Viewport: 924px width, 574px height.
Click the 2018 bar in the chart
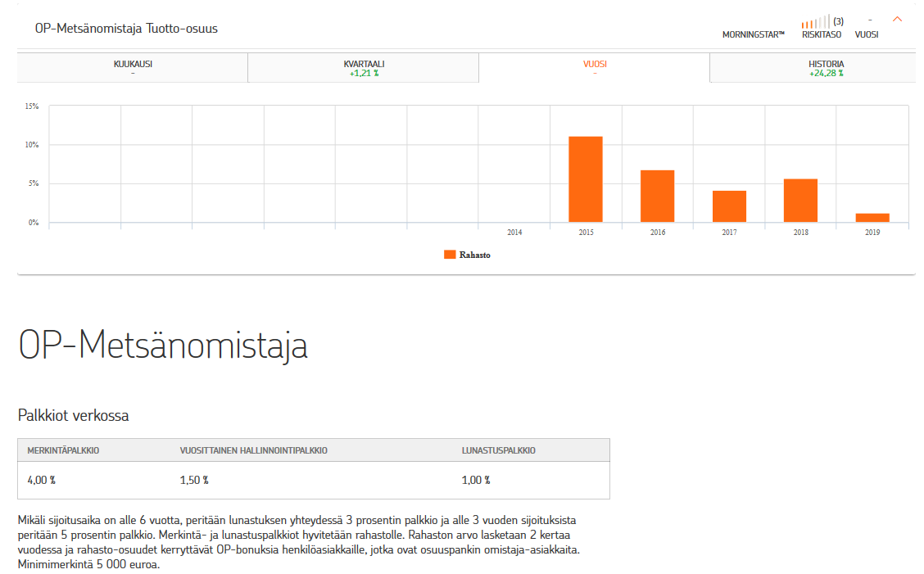coord(800,201)
